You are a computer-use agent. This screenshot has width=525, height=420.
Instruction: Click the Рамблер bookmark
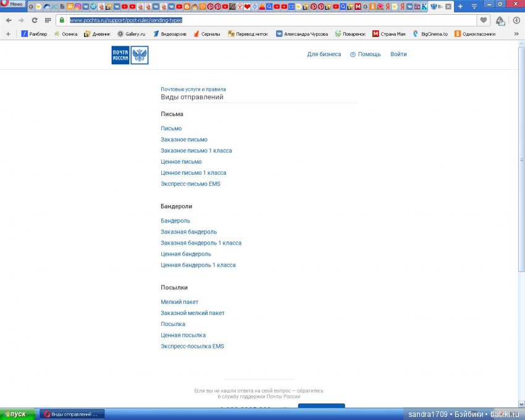click(34, 34)
